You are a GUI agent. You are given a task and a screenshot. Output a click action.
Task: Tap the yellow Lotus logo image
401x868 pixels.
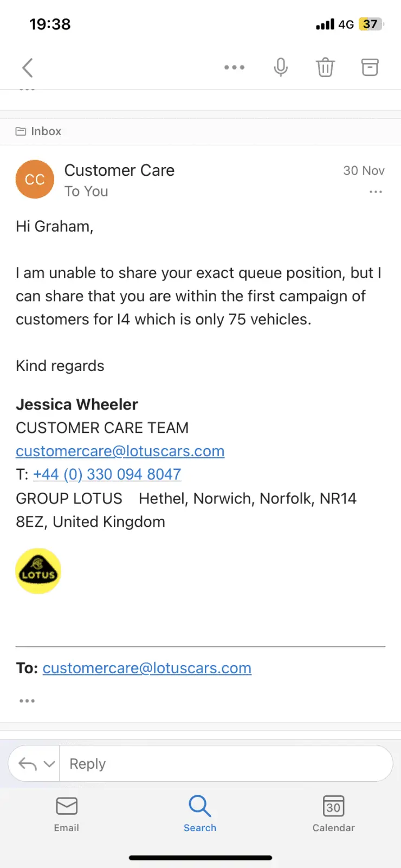click(38, 571)
